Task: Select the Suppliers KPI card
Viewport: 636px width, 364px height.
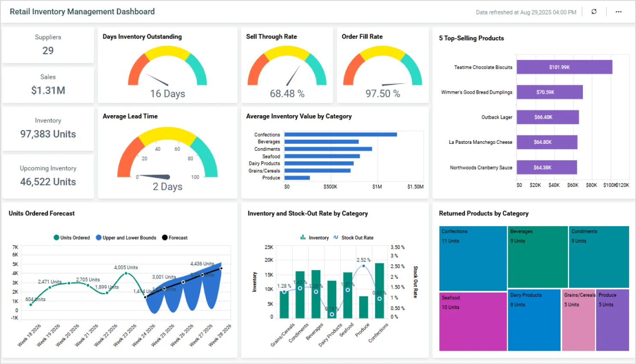Action: [48, 45]
